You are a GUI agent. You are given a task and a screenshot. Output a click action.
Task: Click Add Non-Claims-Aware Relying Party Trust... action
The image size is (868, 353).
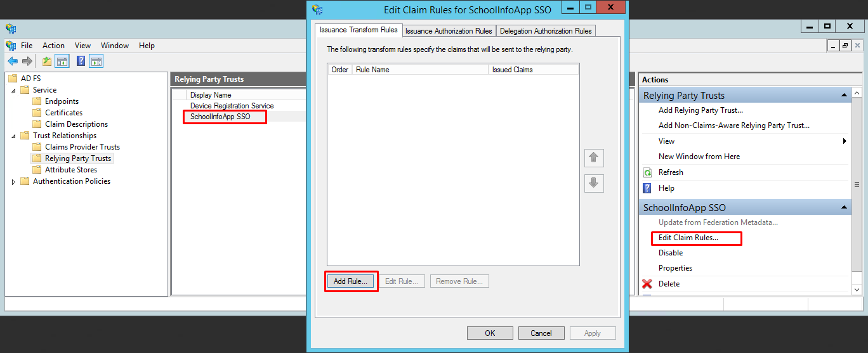pyautogui.click(x=734, y=125)
